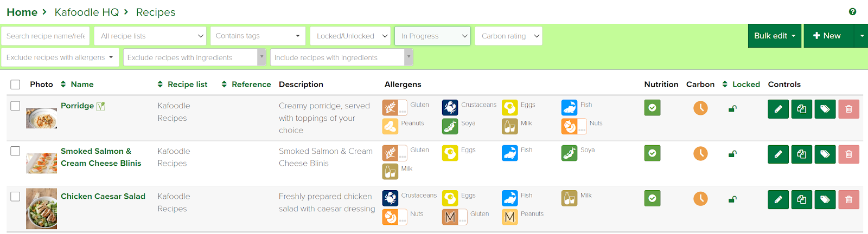The width and height of the screenshot is (868, 234).
Task: Toggle the unlocked padlock for Smoked Salmon Blinis
Action: (732, 154)
